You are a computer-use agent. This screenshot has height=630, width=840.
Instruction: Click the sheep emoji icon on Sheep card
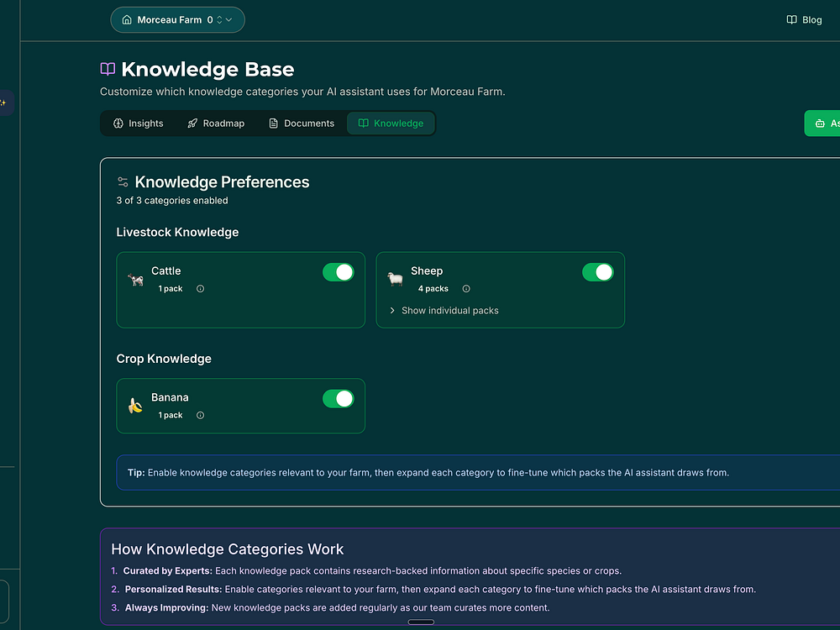click(396, 279)
